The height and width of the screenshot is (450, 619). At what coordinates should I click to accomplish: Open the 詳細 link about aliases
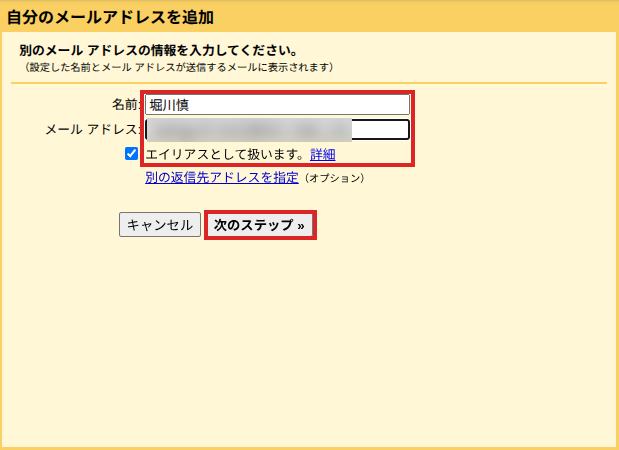pos(323,154)
